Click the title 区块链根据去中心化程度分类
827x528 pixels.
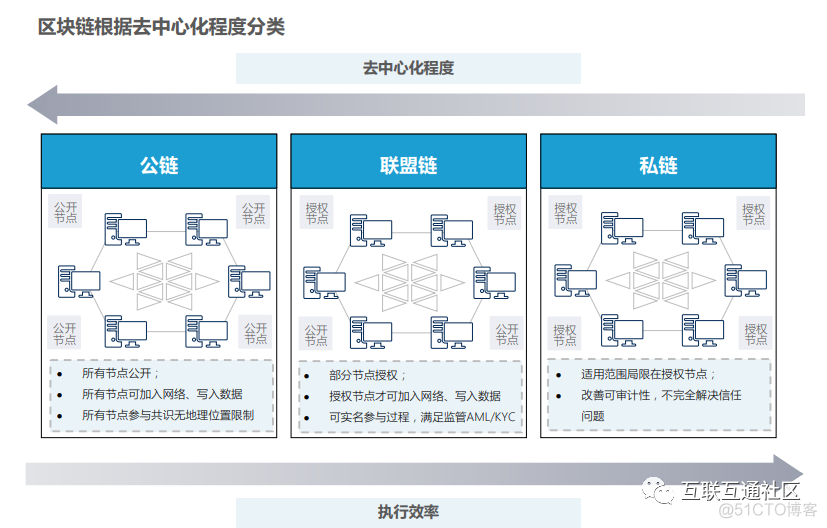pos(162,27)
